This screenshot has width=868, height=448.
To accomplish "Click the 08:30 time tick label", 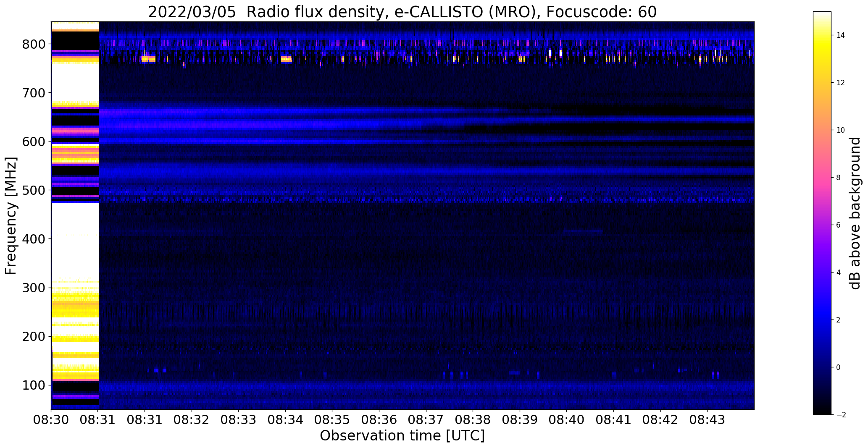I will 51,420.
